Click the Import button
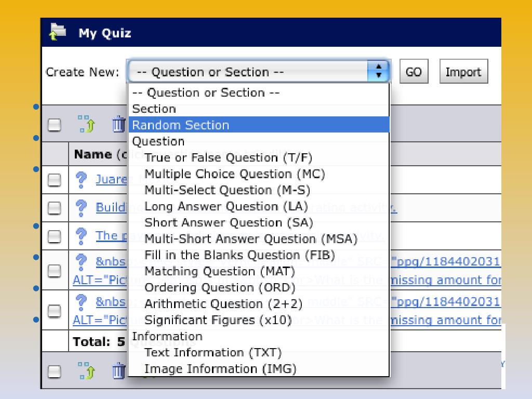The image size is (532, 399). (x=463, y=71)
